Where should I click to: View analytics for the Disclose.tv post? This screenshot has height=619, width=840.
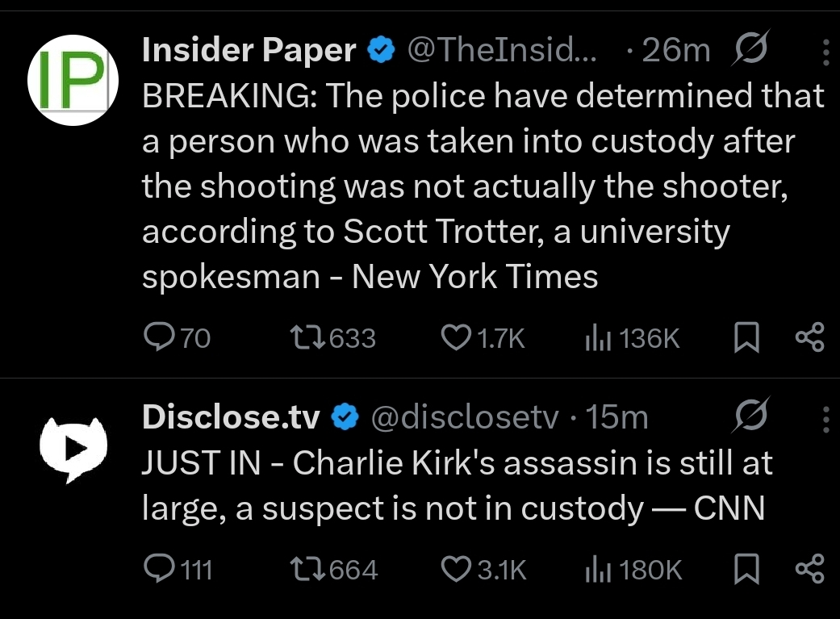click(x=596, y=570)
